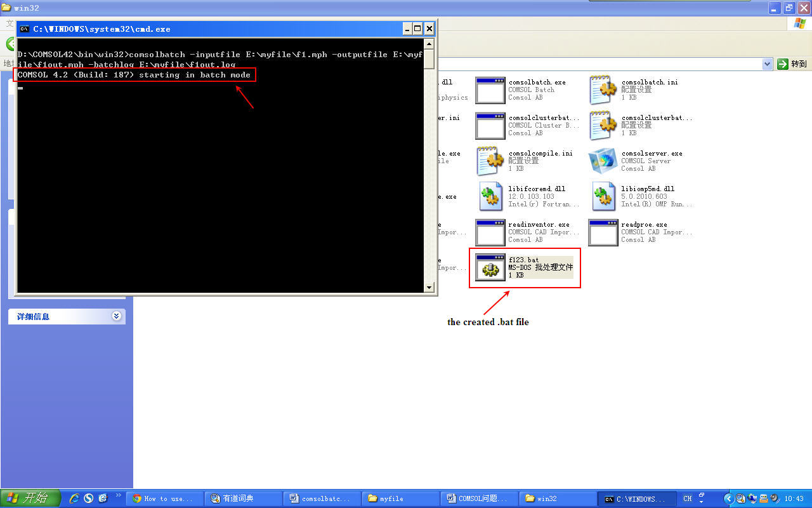Switch to win32 folder taskbar button

point(558,498)
